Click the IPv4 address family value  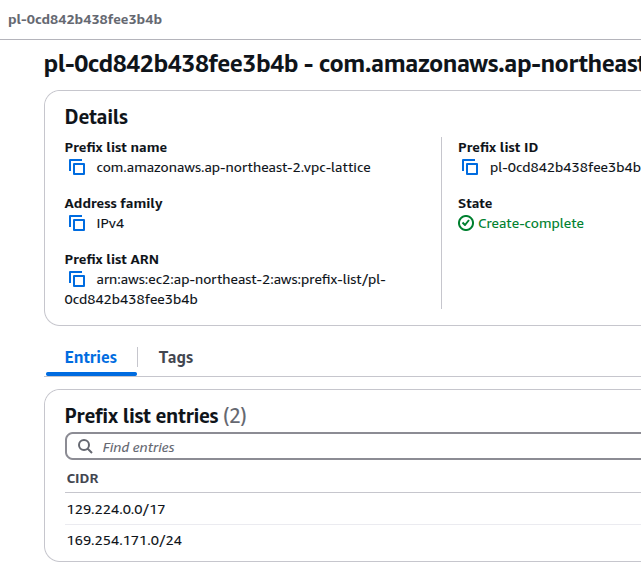pyautogui.click(x=110, y=224)
